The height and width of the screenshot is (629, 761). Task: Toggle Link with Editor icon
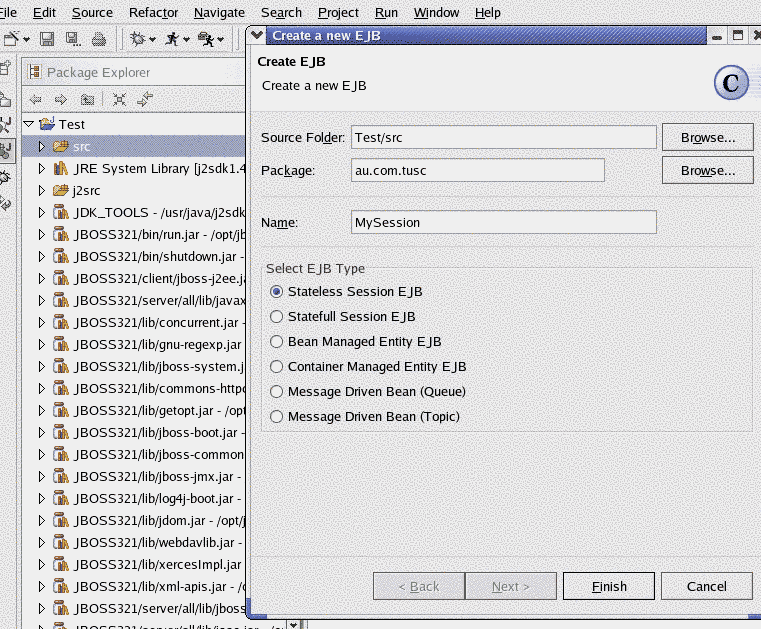146,99
